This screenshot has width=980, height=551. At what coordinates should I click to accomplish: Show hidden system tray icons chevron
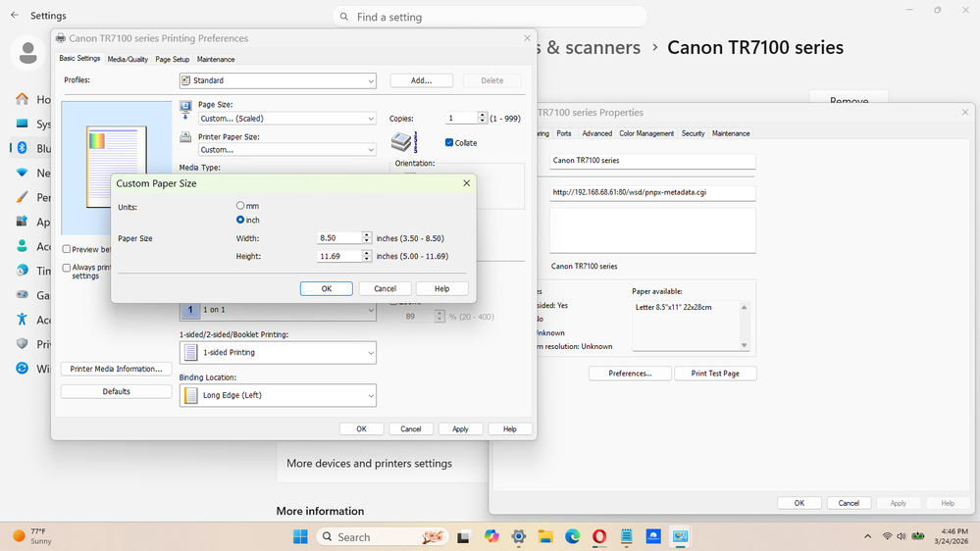(867, 536)
